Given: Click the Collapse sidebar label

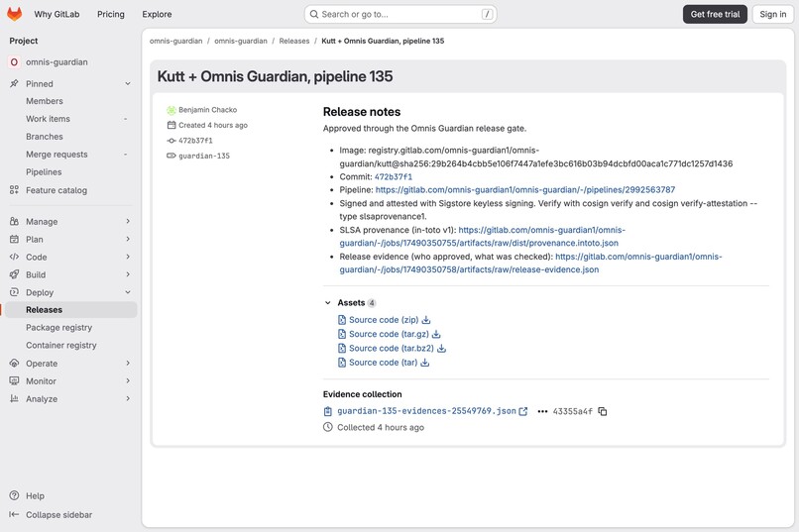Looking at the screenshot, I should click(x=59, y=515).
